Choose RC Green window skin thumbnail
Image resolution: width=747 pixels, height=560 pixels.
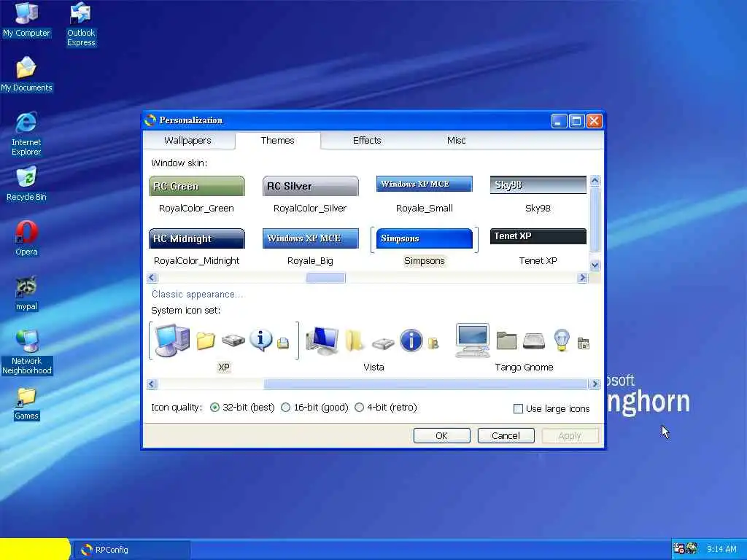197,186
